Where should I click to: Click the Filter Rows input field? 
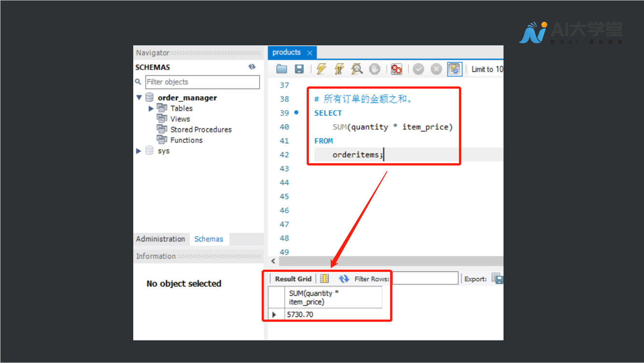(424, 279)
